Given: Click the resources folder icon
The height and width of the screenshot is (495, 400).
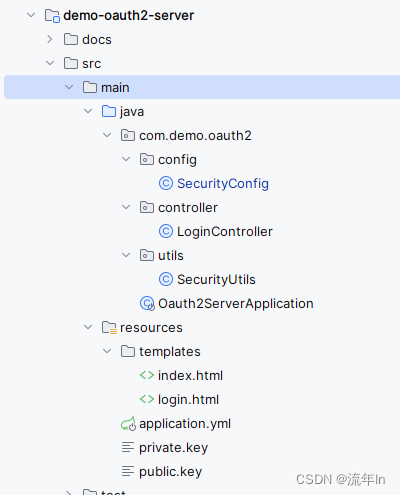Looking at the screenshot, I should (109, 327).
